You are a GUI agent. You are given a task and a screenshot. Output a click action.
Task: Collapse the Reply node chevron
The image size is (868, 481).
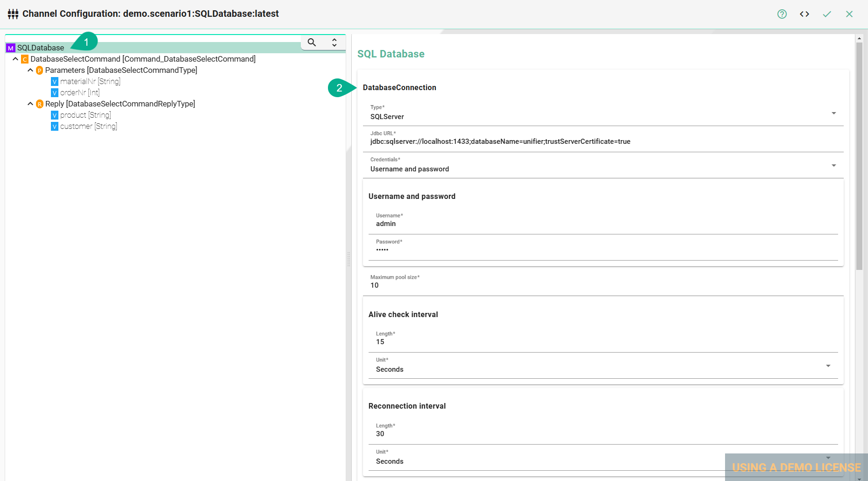pos(30,104)
